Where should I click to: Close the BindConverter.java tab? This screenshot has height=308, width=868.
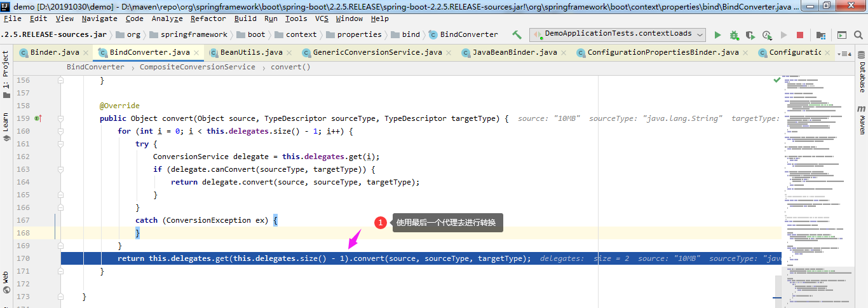click(197, 53)
